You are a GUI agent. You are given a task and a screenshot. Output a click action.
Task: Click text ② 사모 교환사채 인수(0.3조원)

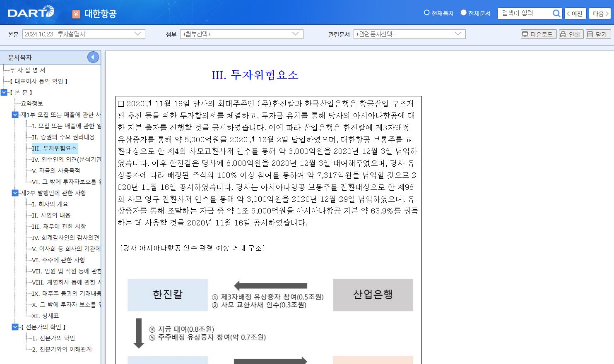(x=259, y=305)
